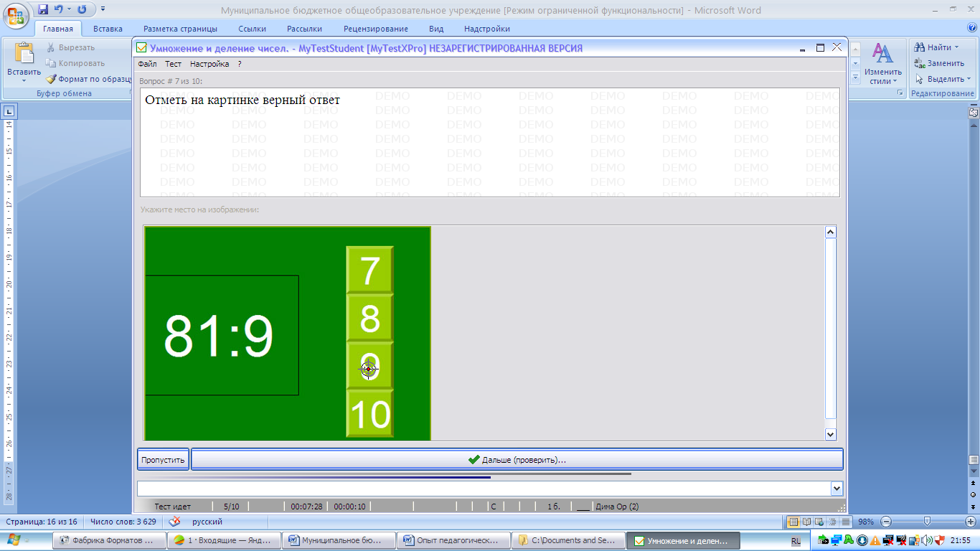Open the Надстройки ribbon tab
This screenshot has height=551, width=980.
(x=487, y=29)
